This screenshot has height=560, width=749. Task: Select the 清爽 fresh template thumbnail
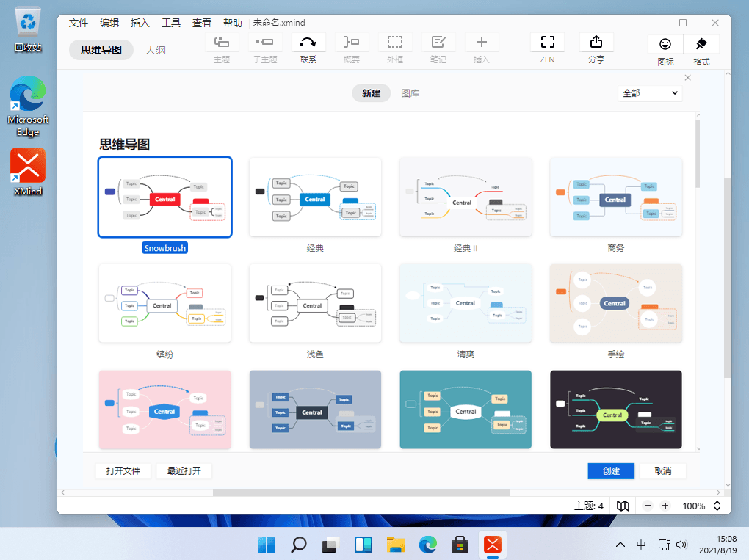[x=466, y=303]
